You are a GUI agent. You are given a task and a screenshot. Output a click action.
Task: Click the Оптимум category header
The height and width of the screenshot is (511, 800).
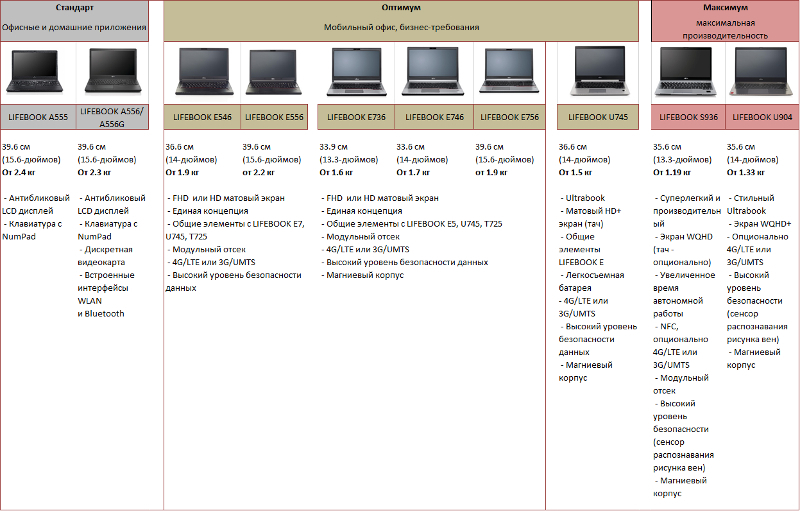pyautogui.click(x=401, y=8)
